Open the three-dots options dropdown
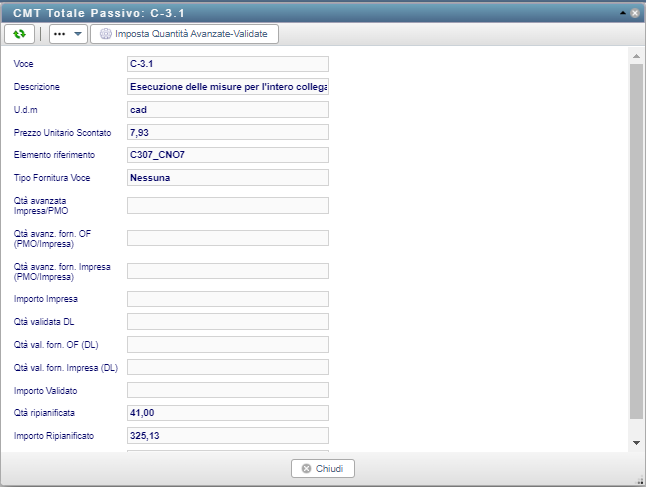This screenshot has height=487, width=646. (67, 34)
